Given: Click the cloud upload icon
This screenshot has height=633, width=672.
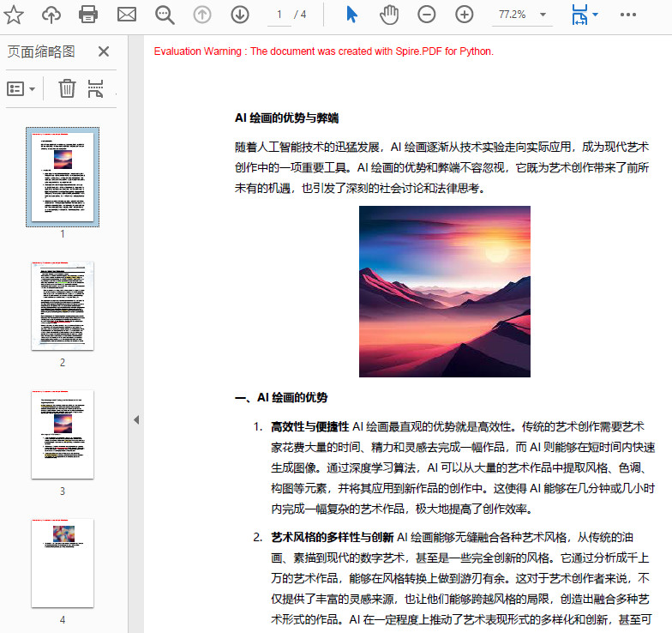Looking at the screenshot, I should coord(51,15).
